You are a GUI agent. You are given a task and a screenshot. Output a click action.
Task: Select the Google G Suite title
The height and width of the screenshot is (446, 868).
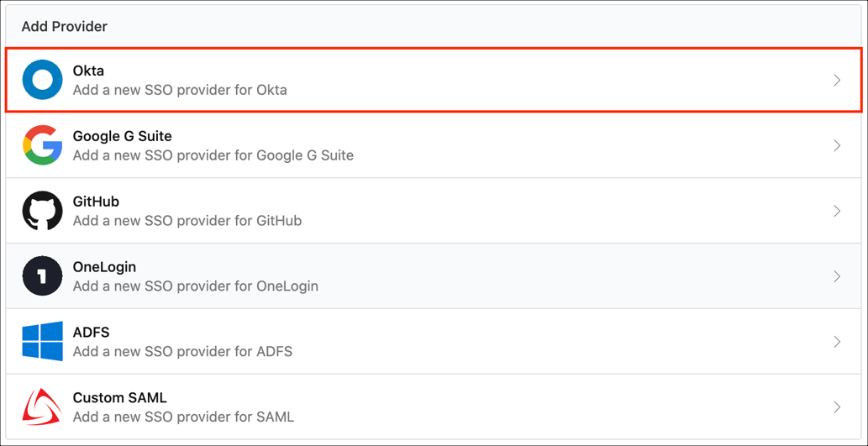tap(122, 136)
